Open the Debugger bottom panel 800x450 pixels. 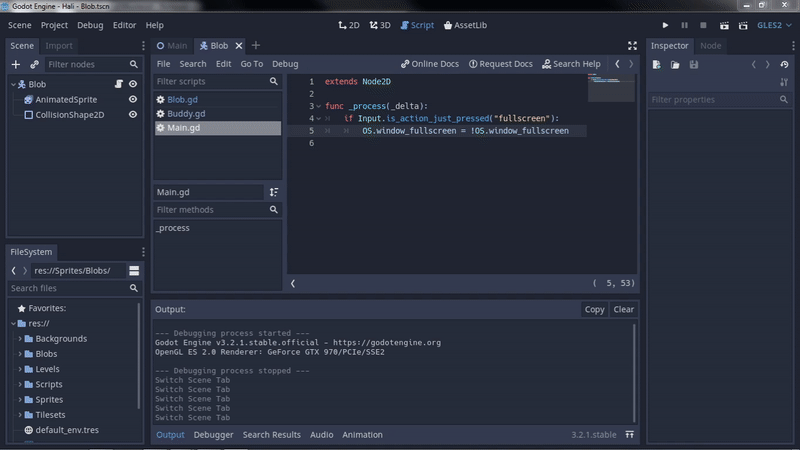[213, 435]
